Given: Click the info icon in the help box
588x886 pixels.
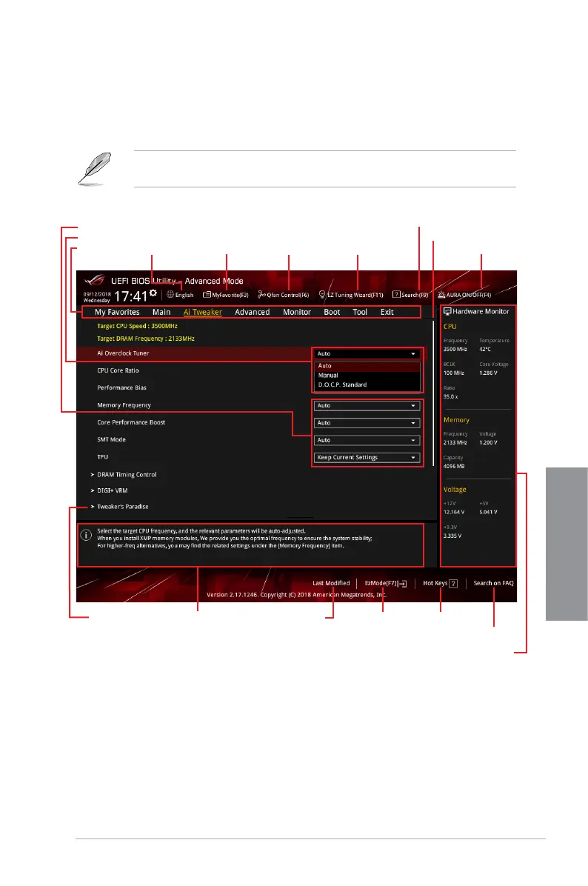Looking at the screenshot, I should tap(86, 535).
